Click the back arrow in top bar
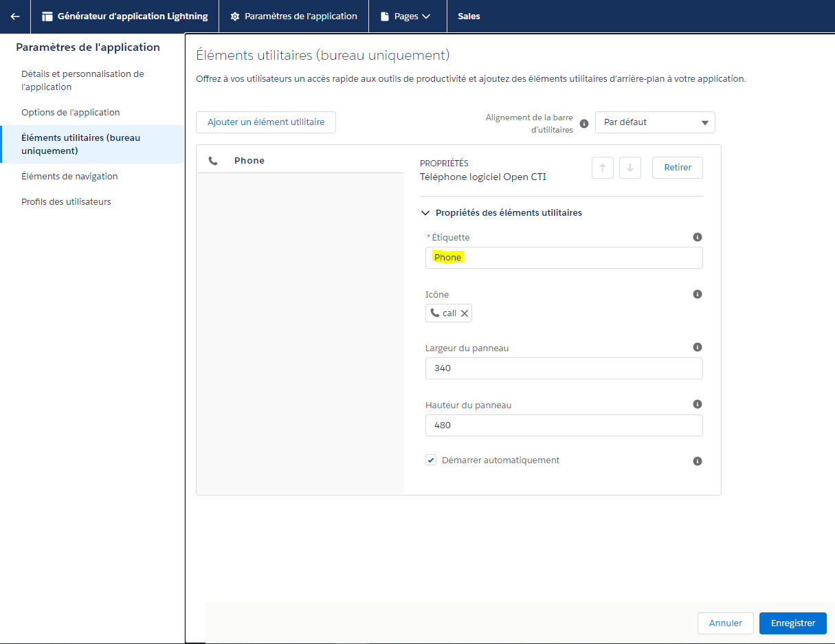 pyautogui.click(x=15, y=16)
